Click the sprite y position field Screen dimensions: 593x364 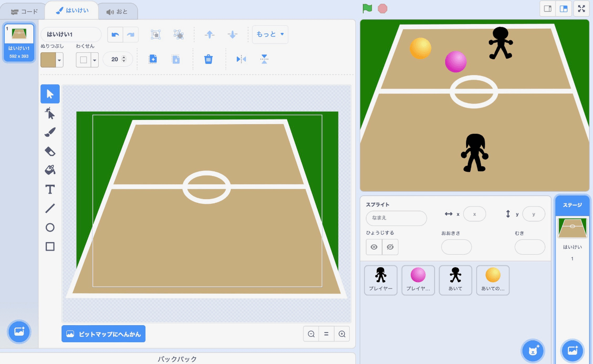pos(534,214)
